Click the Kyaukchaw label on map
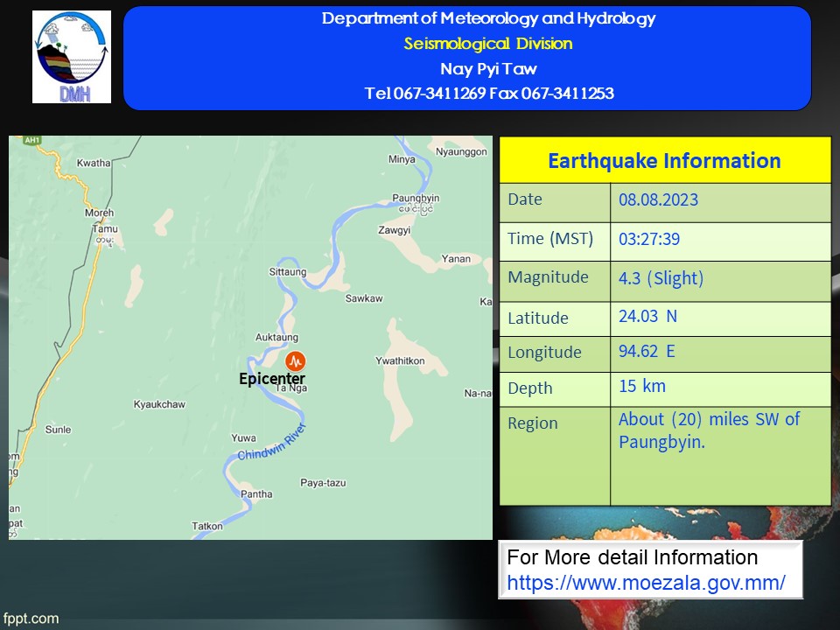The width and height of the screenshot is (840, 630). tap(159, 404)
